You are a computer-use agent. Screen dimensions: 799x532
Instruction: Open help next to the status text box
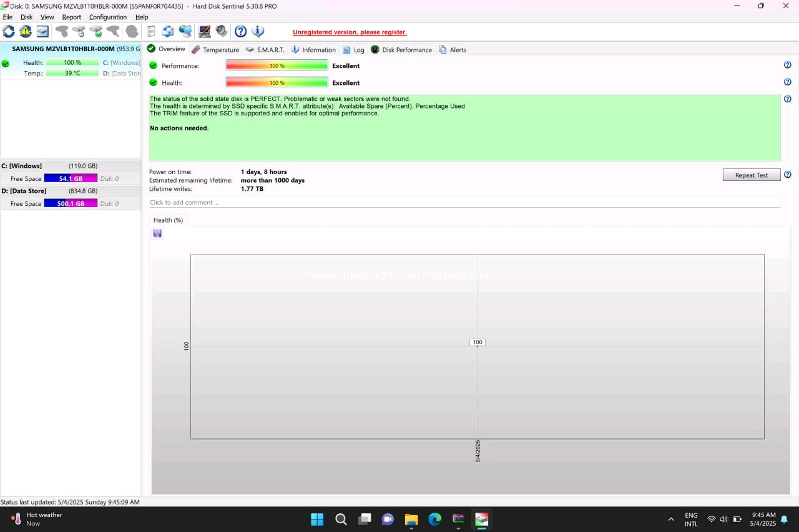788,99
